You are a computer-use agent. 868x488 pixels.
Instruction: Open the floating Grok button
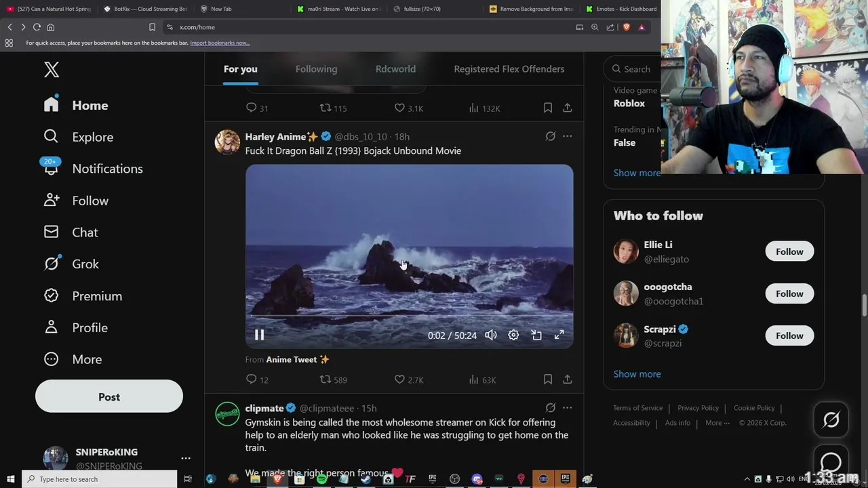[x=831, y=420]
